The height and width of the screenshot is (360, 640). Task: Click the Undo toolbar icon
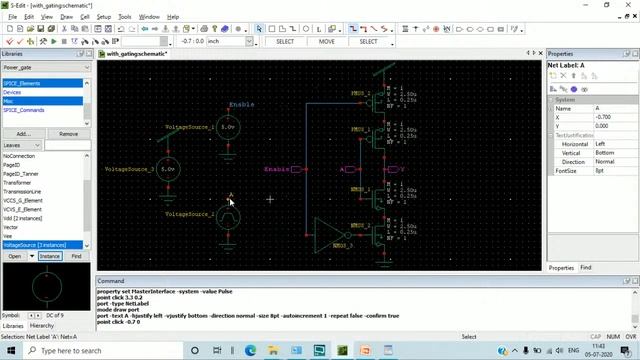click(121, 29)
